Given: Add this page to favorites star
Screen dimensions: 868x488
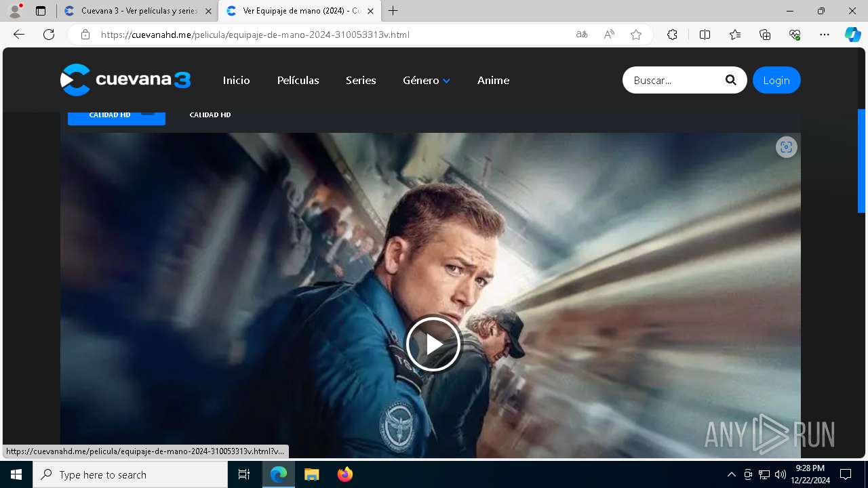Looking at the screenshot, I should coord(636,35).
